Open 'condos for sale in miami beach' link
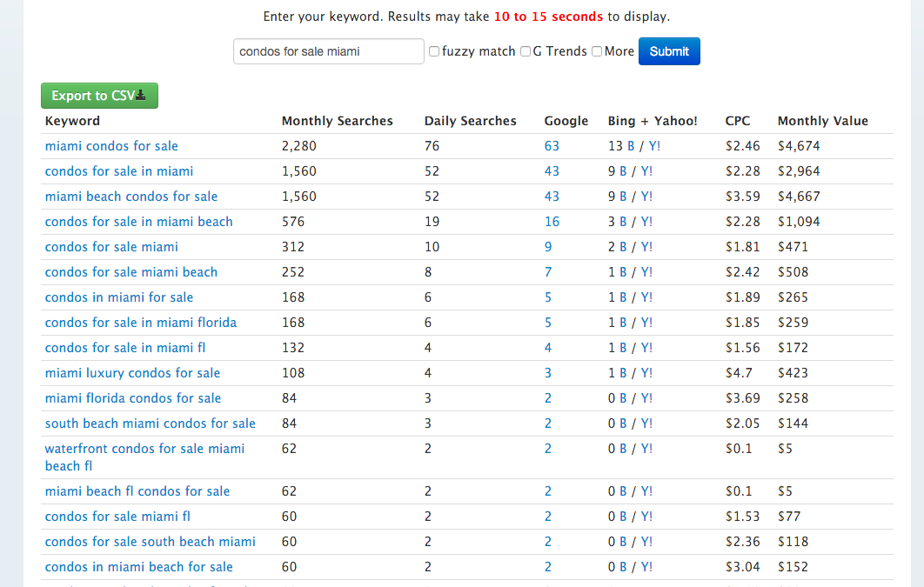 138,222
